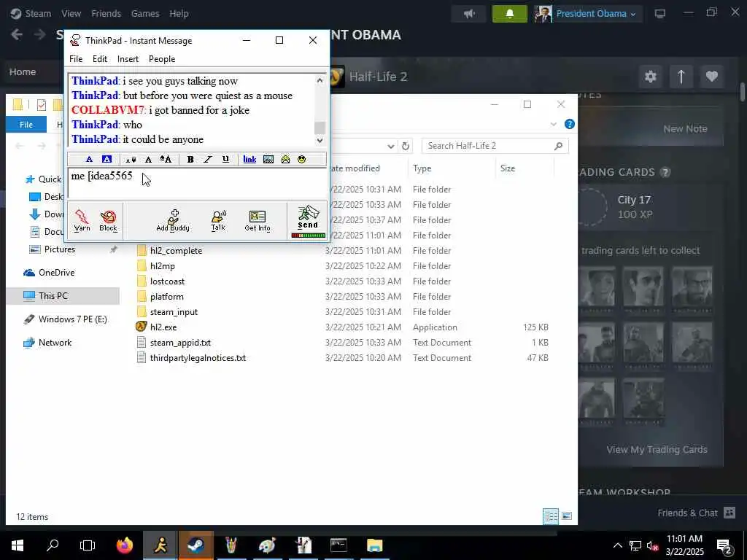Favorite Half-Life 2 with heart icon
This screenshot has width=747, height=560.
pyautogui.click(x=712, y=76)
